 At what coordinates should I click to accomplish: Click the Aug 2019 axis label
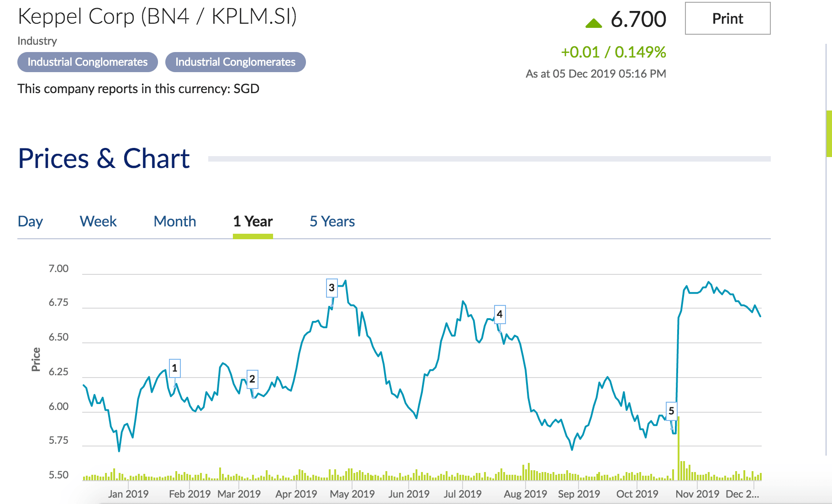[x=525, y=494]
